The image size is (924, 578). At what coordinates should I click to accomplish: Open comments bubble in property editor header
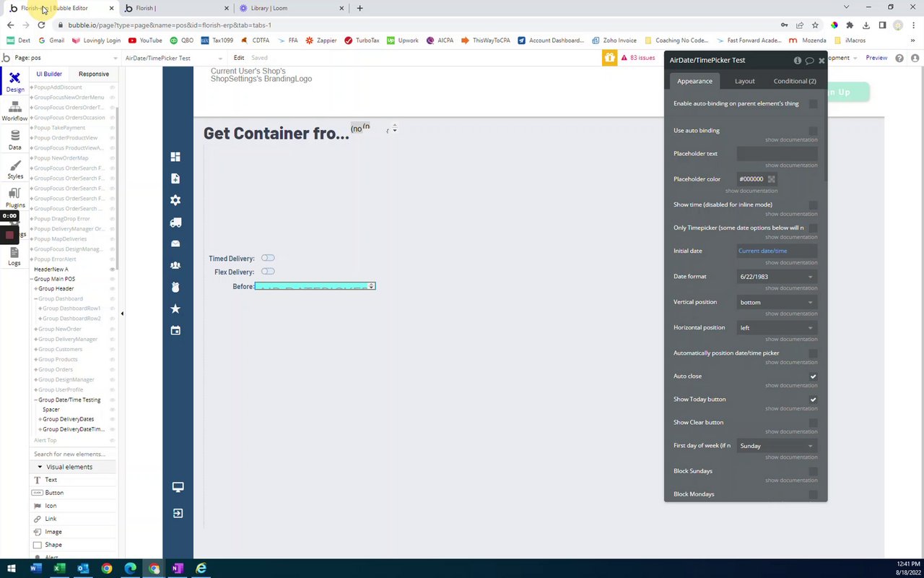(x=809, y=61)
